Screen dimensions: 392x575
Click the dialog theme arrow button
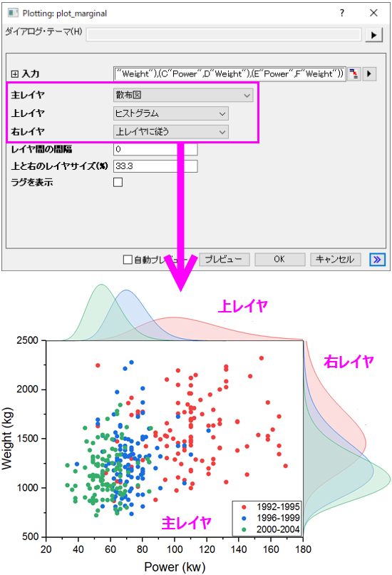373,35
